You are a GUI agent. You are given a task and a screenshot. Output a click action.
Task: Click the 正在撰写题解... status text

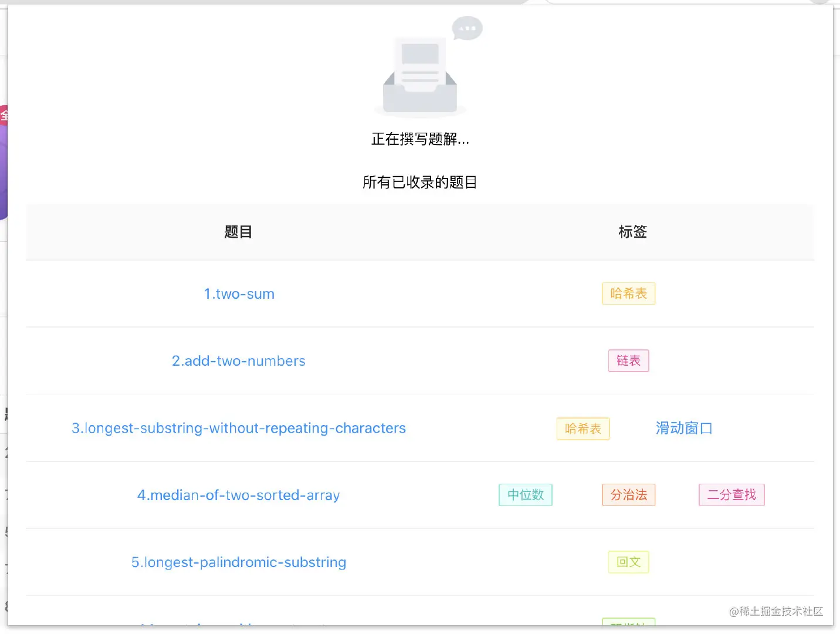click(x=420, y=139)
